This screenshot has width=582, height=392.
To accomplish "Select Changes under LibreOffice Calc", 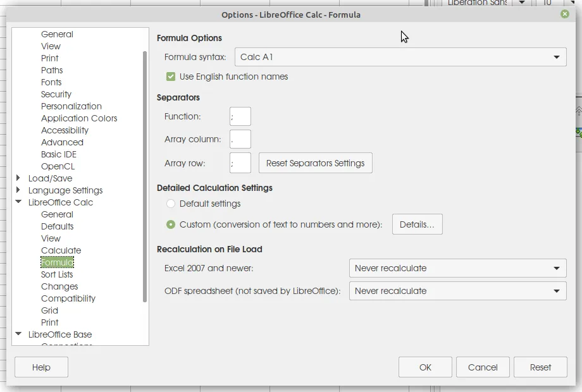I will coord(59,286).
